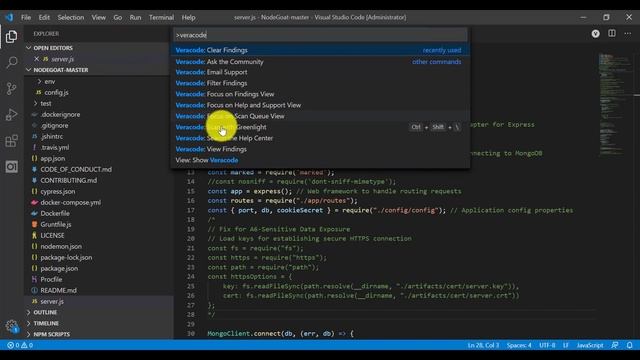The image size is (640, 360).
Task: Open the View menu
Action: pos(98,18)
